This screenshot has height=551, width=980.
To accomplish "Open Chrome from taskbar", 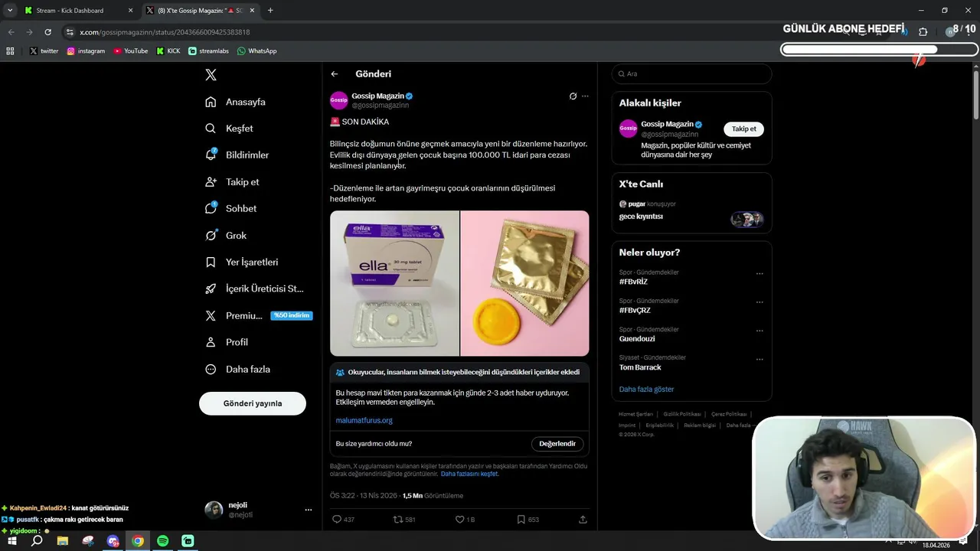I will click(137, 541).
